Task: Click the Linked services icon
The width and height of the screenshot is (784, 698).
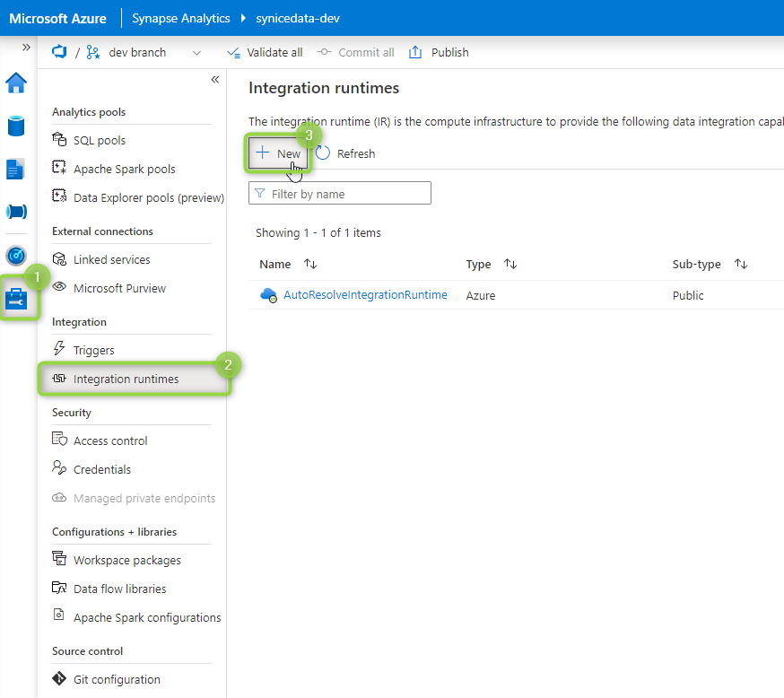Action: pyautogui.click(x=59, y=258)
